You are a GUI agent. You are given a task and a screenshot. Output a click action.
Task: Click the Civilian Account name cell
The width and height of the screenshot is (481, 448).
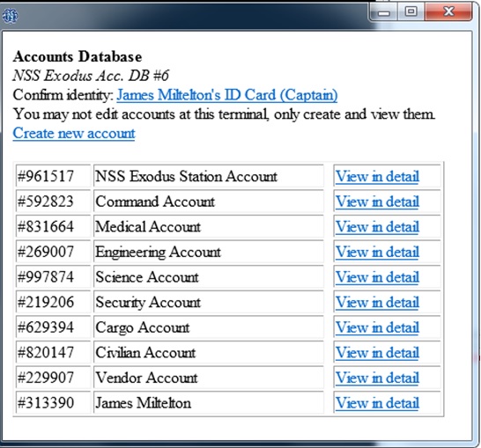209,352
